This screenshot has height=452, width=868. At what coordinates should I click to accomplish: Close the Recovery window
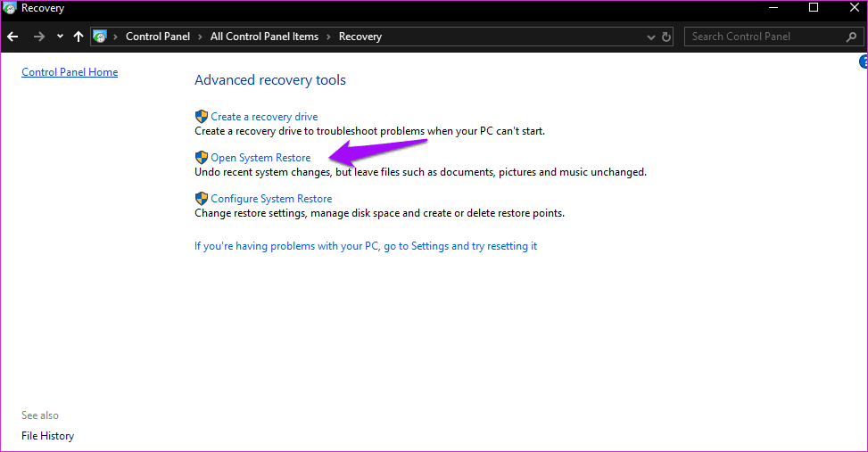(x=854, y=8)
